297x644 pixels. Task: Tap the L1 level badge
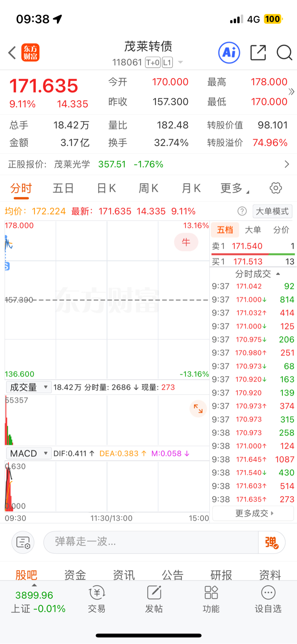[167, 62]
